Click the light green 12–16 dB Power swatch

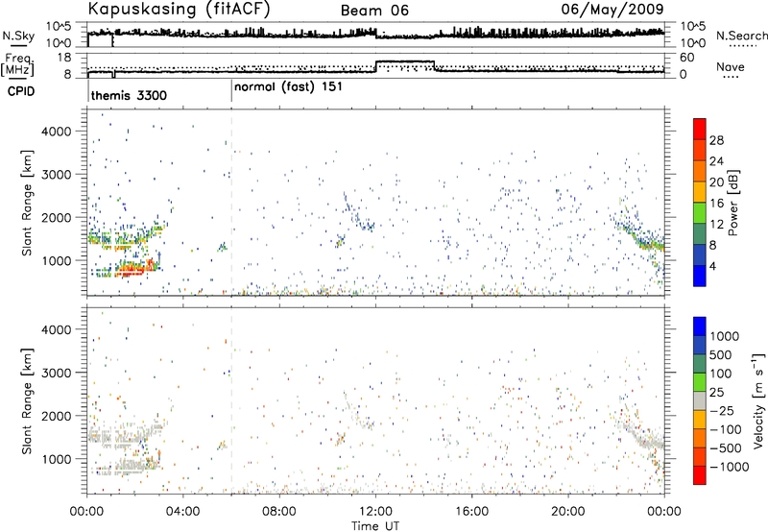coord(700,212)
